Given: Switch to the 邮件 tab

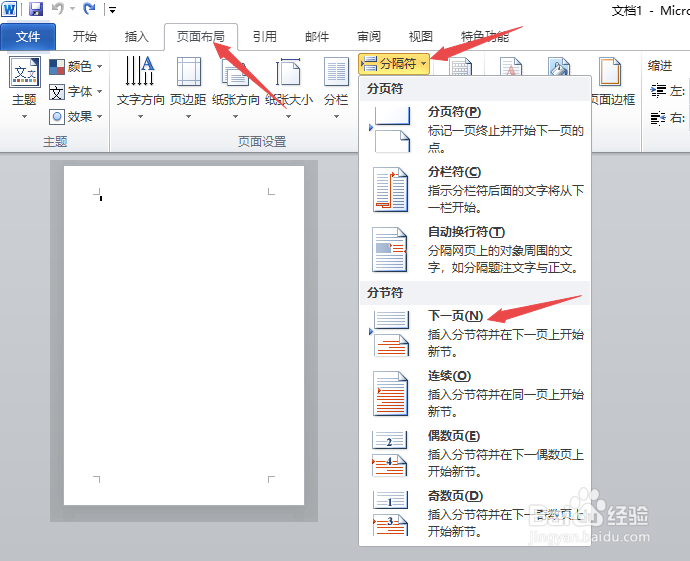Looking at the screenshot, I should (317, 37).
